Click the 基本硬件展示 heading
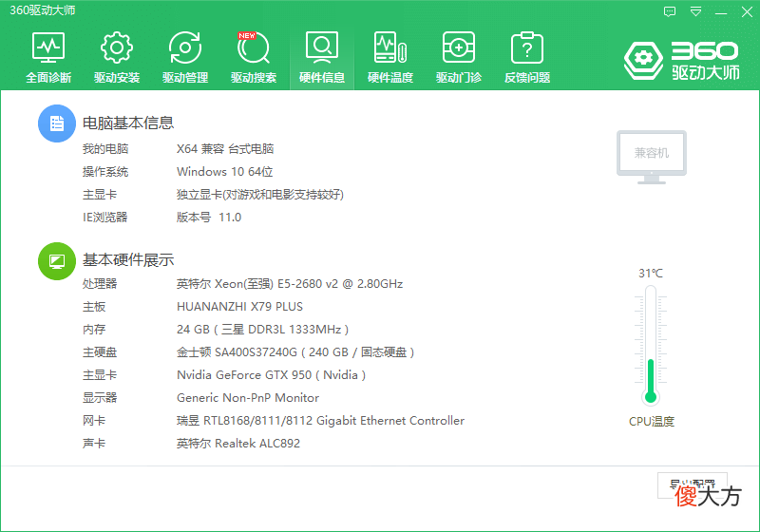This screenshot has width=760, height=532. coord(128,260)
